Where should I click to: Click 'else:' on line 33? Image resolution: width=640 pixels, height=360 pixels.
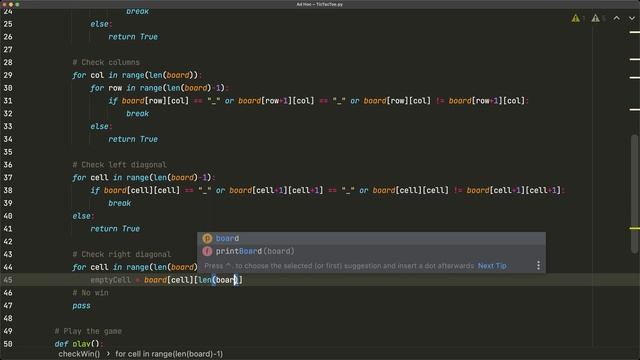101,127
